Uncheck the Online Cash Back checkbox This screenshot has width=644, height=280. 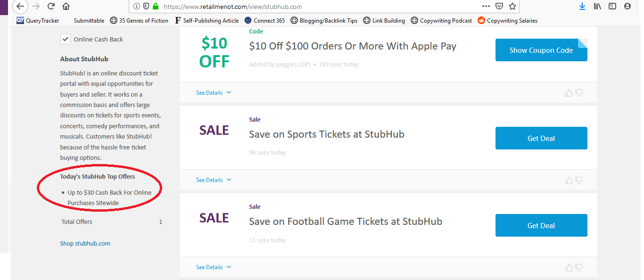[x=66, y=39]
